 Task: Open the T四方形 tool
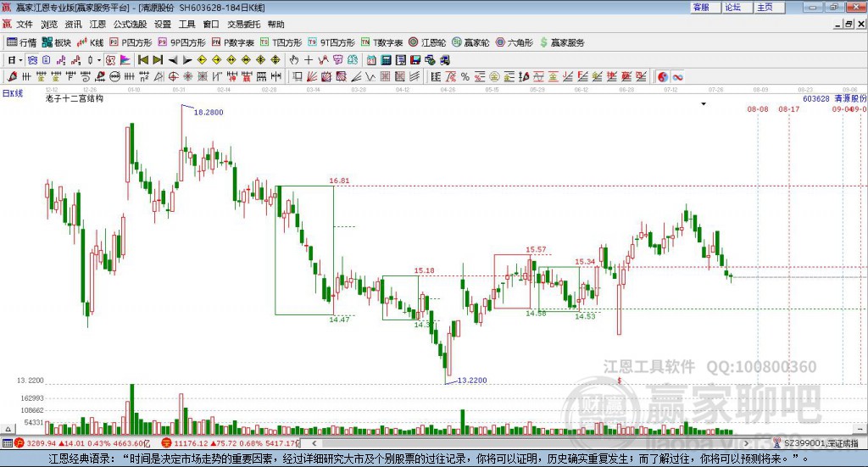click(281, 42)
